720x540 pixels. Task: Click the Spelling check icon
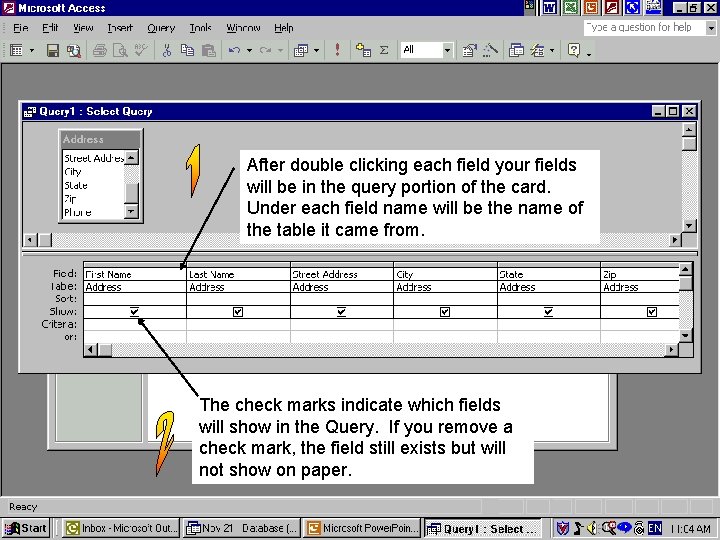[x=141, y=50]
